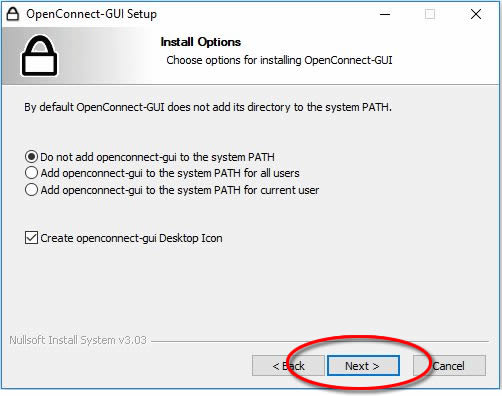Continue the installation with Next button
Viewport: 502px width, 396px height.
[x=363, y=366]
